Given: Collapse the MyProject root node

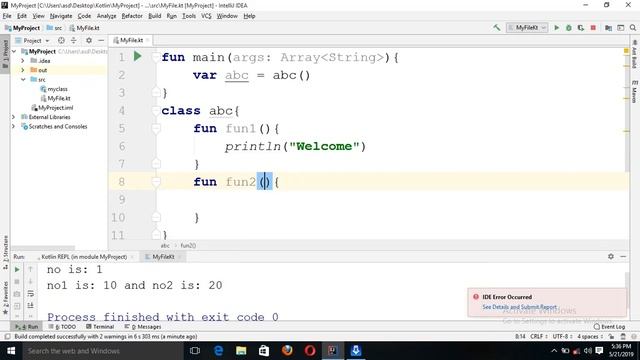Looking at the screenshot, I should click(14, 51).
